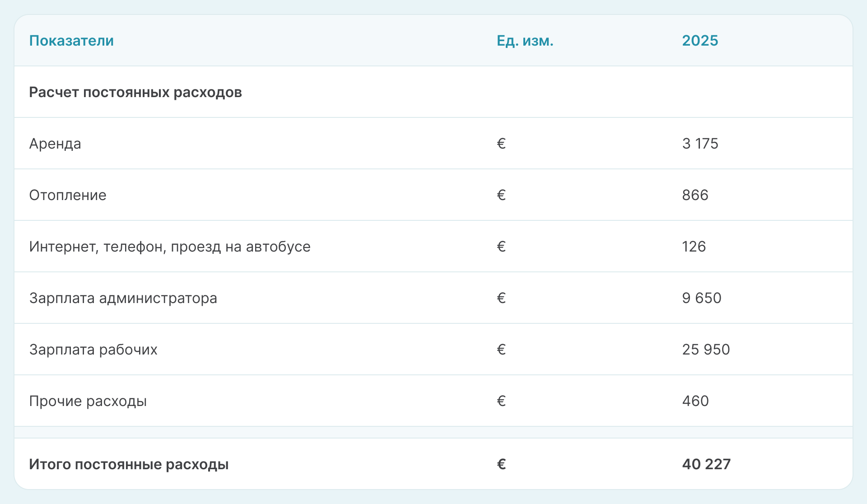867x504 pixels.
Task: Click the Прочие расходы row label
Action: coord(88,401)
